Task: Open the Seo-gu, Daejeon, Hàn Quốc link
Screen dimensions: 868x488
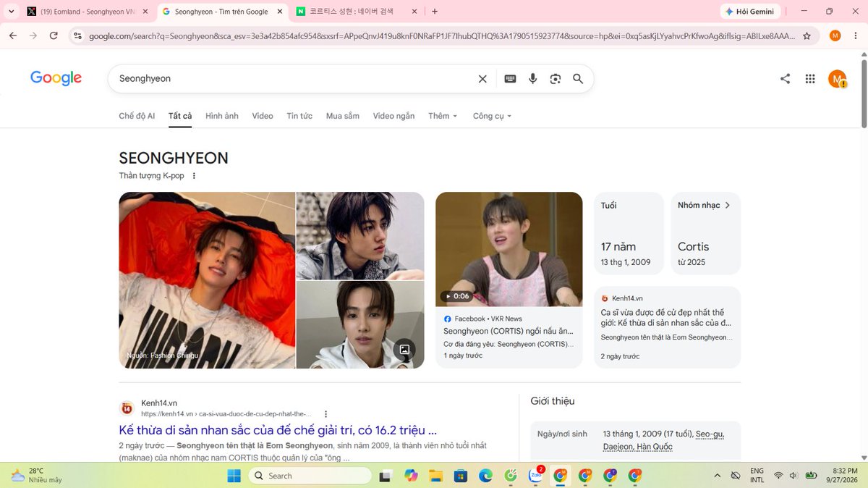Action: [x=663, y=440]
